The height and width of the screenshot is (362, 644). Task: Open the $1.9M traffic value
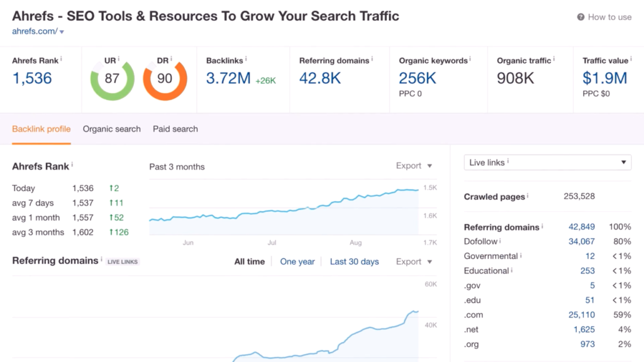604,78
